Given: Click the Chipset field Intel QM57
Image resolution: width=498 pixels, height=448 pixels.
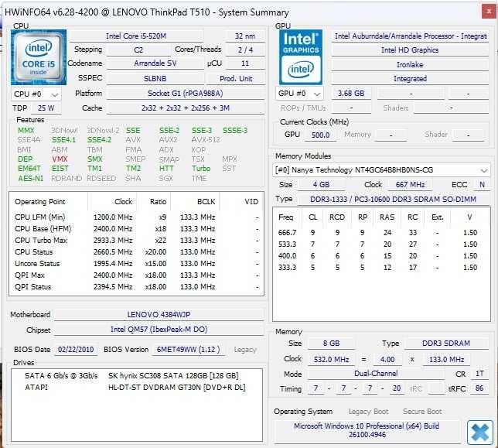Looking at the screenshot, I should pos(159,330).
